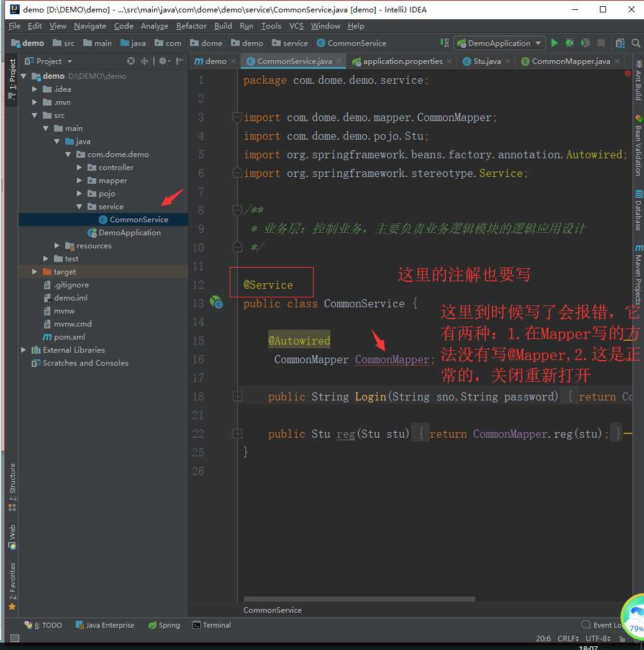644x650 pixels.
Task: Click the Build project icon
Action: tap(445, 43)
